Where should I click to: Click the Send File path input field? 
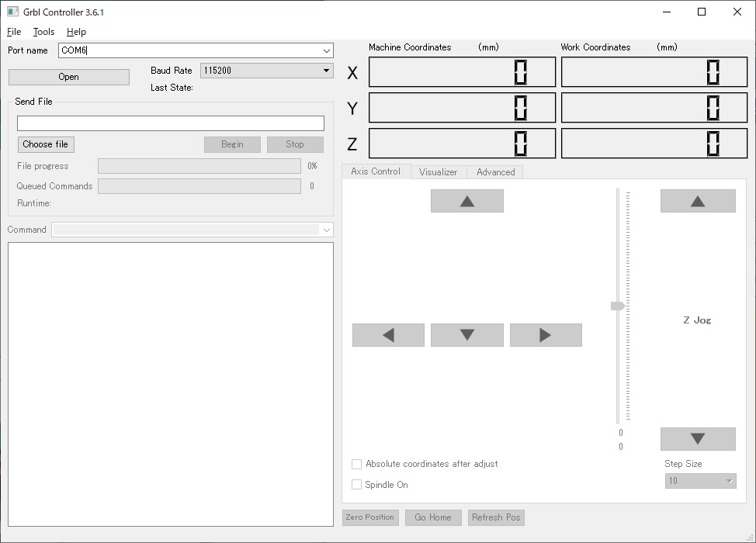point(171,123)
